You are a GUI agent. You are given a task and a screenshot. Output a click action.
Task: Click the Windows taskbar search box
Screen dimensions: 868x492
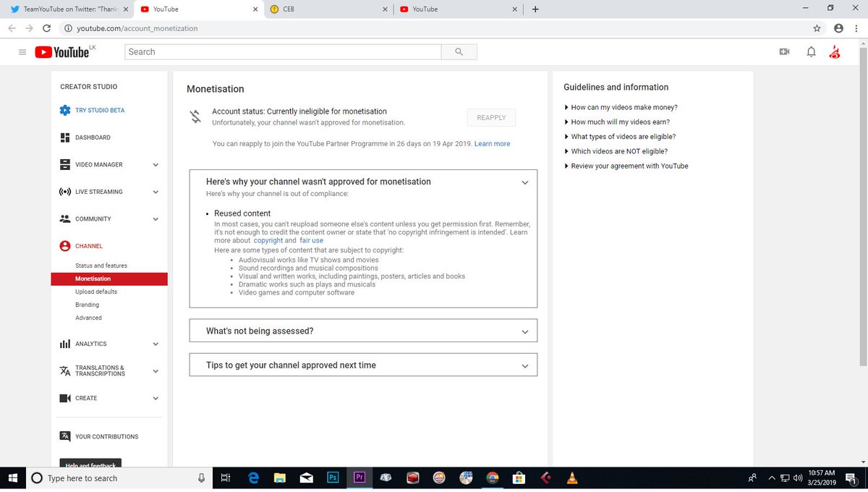point(119,478)
